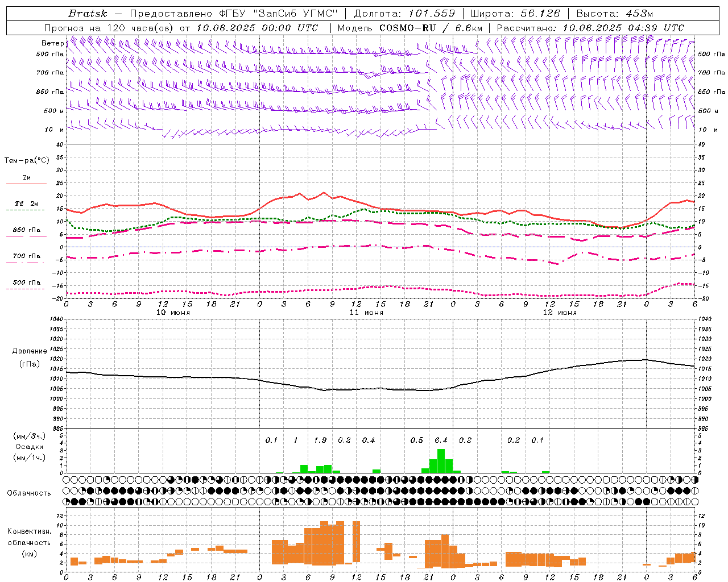
Task: Click the "Td 2м" legend entry
Action: pos(27,203)
